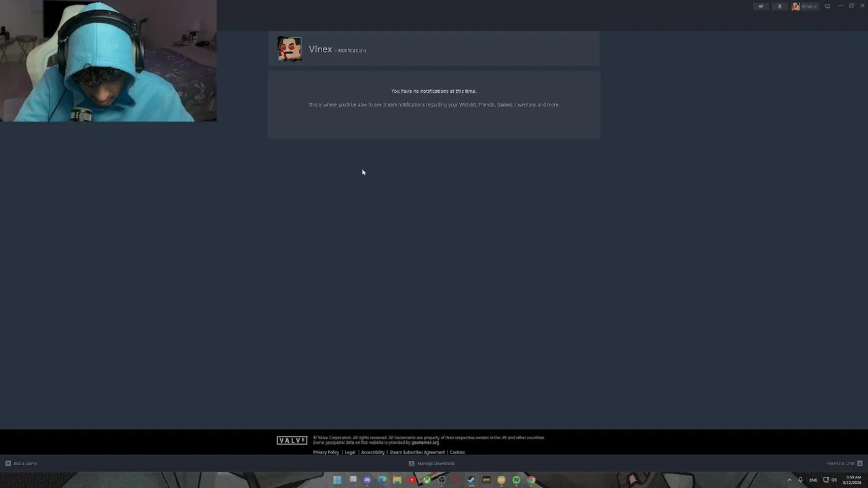The height and width of the screenshot is (488, 868).
Task: Open File Explorer from taskbar
Action: [x=397, y=480]
